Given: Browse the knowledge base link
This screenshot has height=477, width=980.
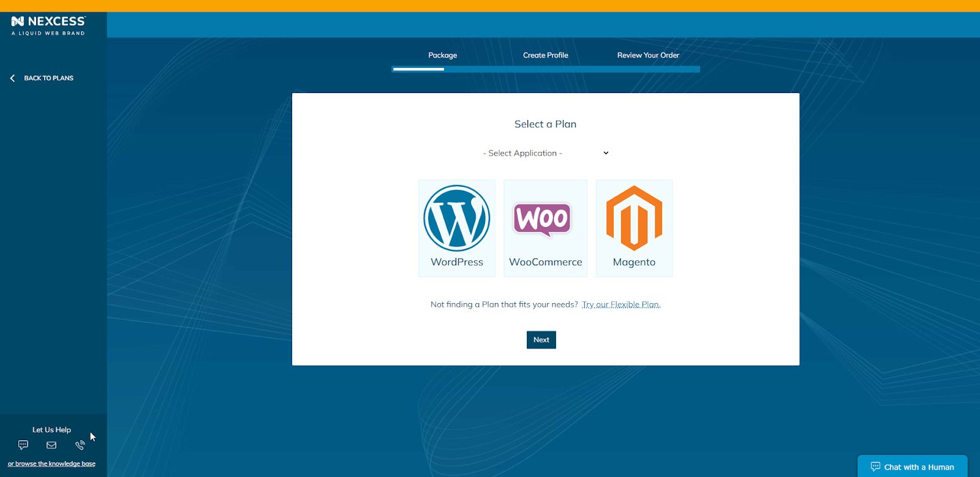Looking at the screenshot, I should click(x=51, y=464).
